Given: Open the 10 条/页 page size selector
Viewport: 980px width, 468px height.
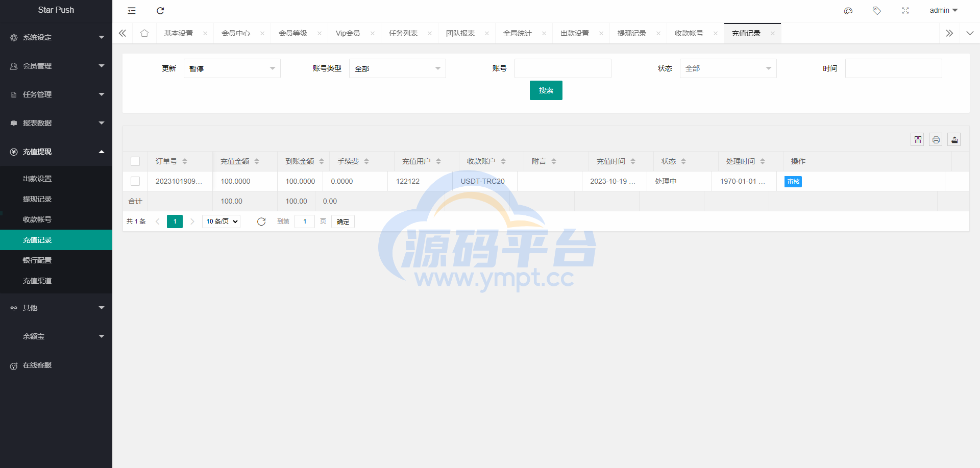Looking at the screenshot, I should (222, 221).
